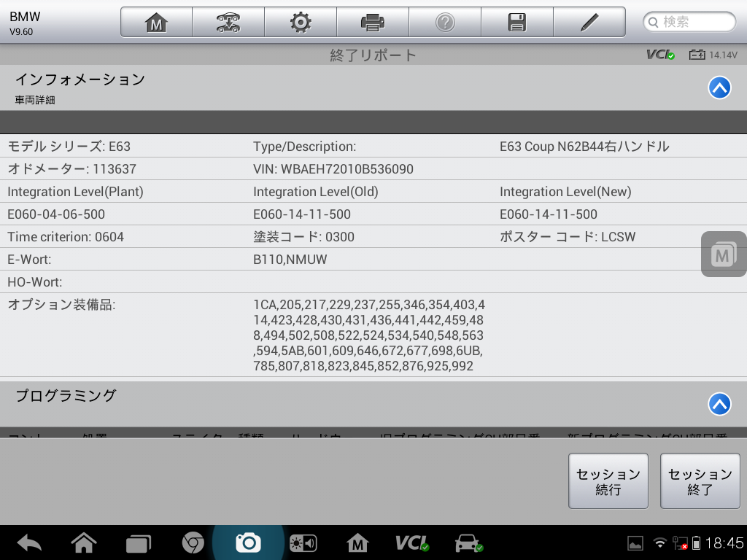Open the recent apps overview
747x560 pixels.
(138, 544)
